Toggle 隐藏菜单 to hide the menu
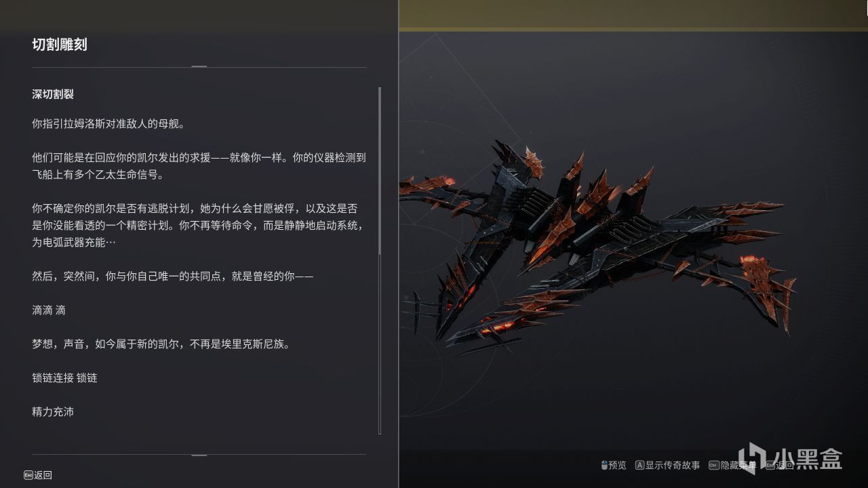This screenshot has width=868, height=488. click(738, 465)
